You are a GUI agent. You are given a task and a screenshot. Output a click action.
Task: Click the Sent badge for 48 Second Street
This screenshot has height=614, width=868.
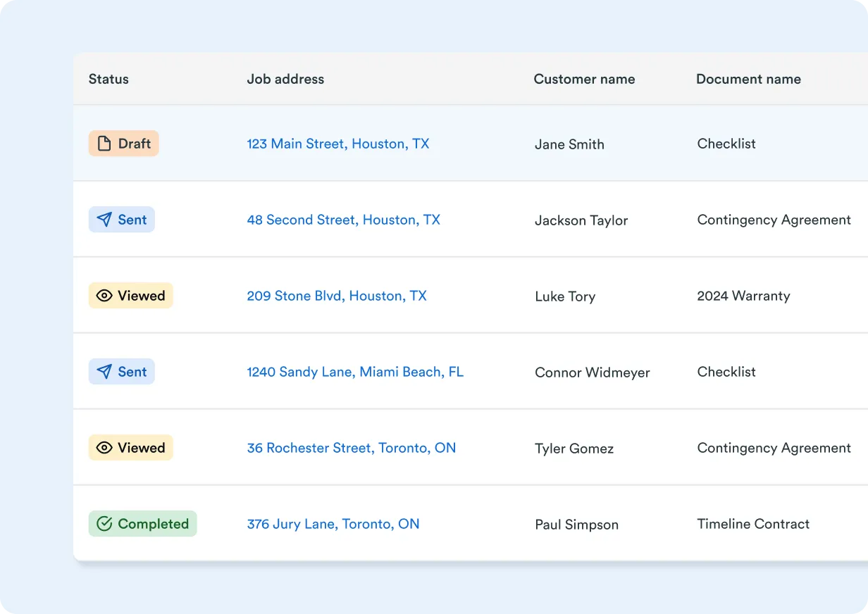click(x=121, y=219)
